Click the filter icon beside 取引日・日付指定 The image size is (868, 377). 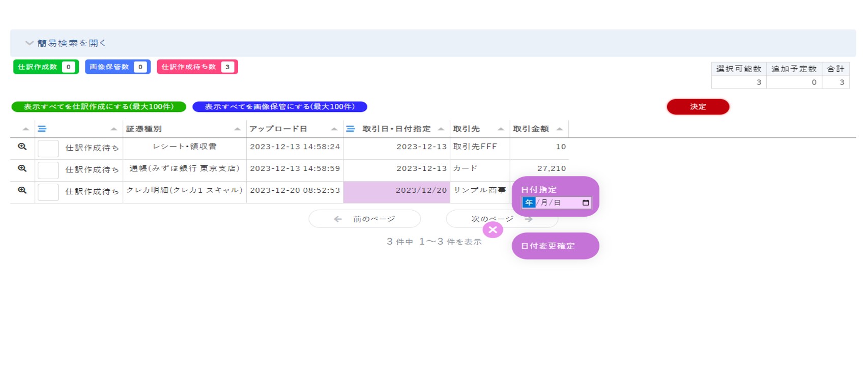[x=351, y=129]
